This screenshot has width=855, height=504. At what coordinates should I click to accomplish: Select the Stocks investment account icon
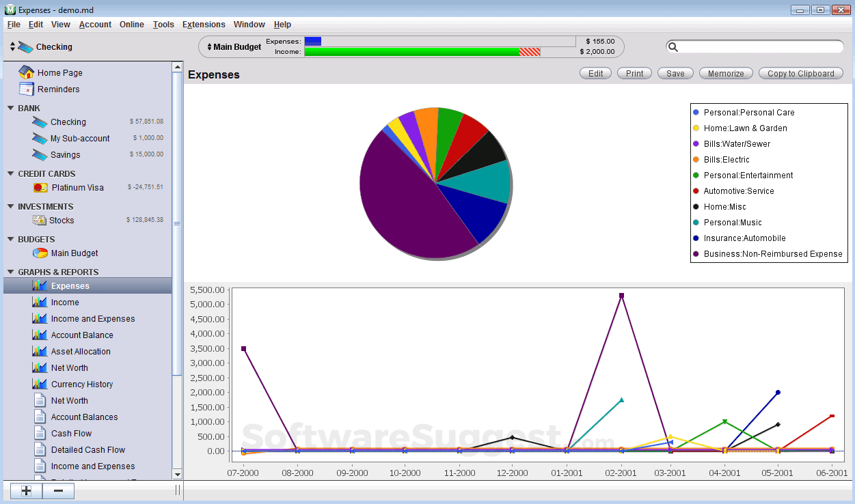40,220
